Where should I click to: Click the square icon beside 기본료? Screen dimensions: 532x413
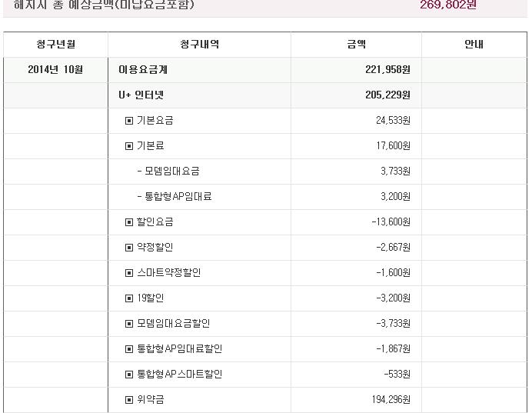click(129, 146)
